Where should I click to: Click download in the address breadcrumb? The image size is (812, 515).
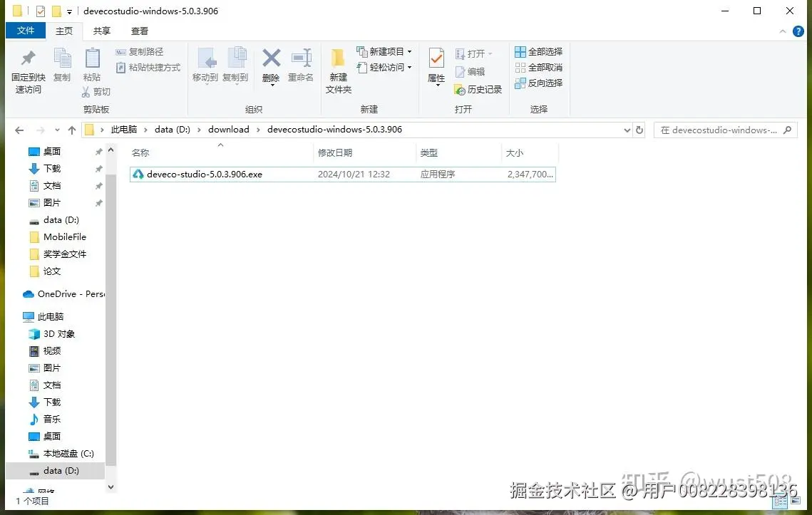[x=228, y=130]
